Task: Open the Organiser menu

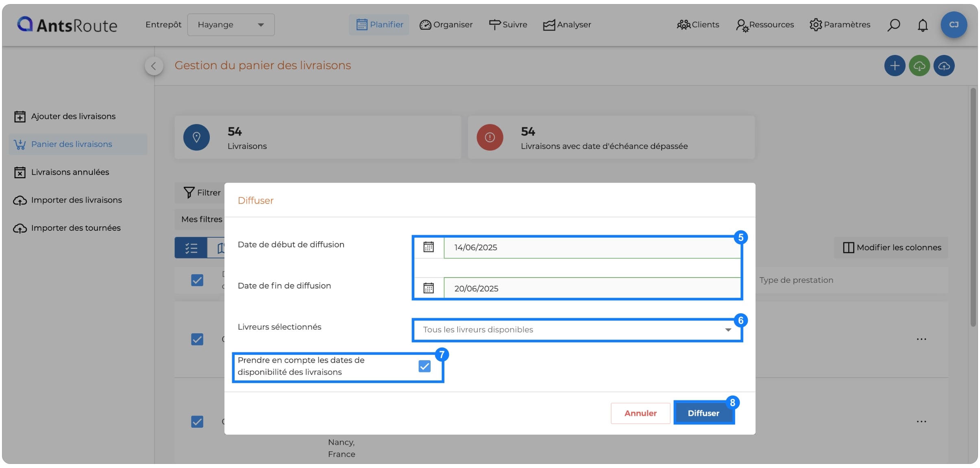Action: [446, 25]
